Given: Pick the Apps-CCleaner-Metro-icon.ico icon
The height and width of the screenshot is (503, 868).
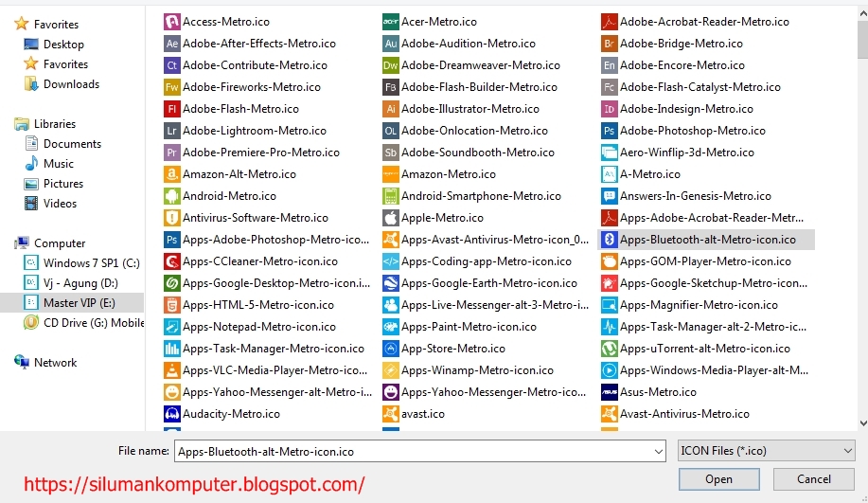Looking at the screenshot, I should pyautogui.click(x=171, y=261).
